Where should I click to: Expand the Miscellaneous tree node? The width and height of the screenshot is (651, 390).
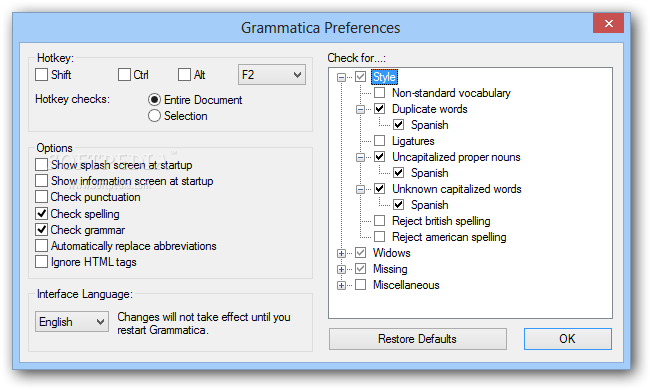[341, 285]
